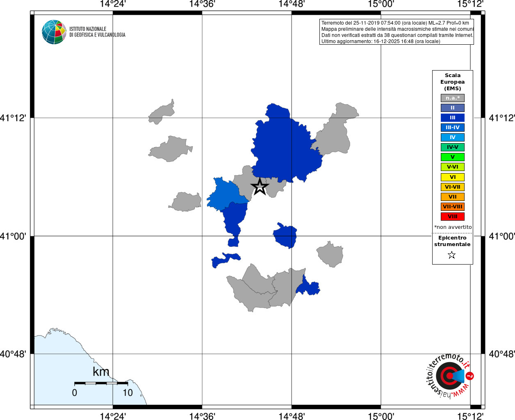Viewport: 515px width, 420px height.
Task: Select the VII-VIII intensity legend swatch
Action: click(x=453, y=207)
